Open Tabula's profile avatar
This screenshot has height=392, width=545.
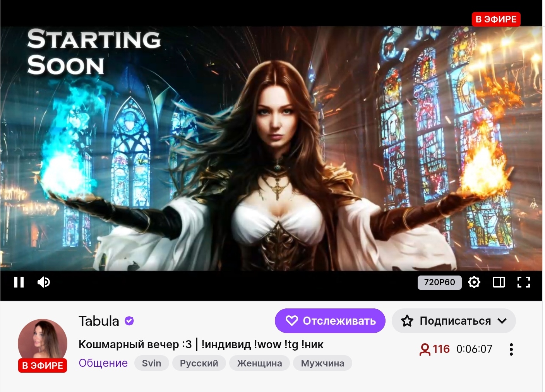[43, 343]
